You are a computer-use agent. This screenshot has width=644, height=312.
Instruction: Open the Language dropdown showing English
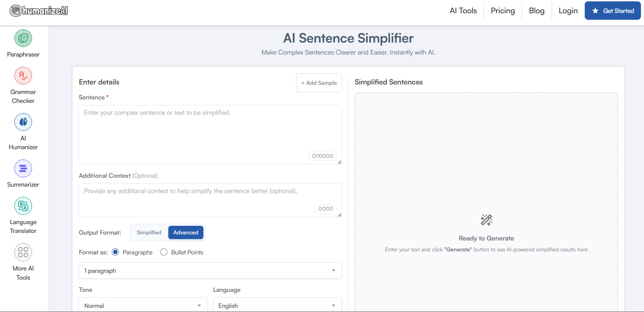click(277, 306)
